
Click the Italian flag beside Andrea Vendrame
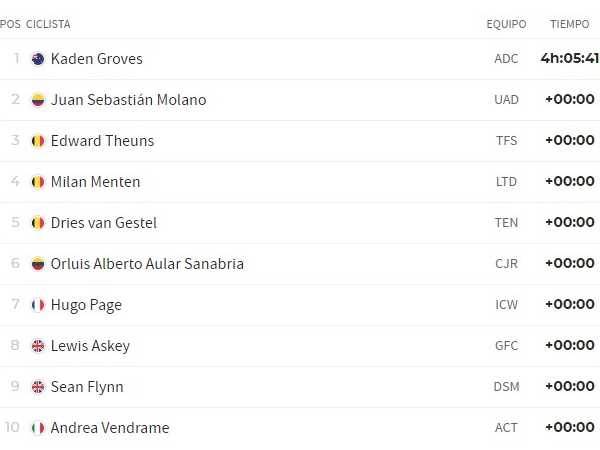[38, 428]
